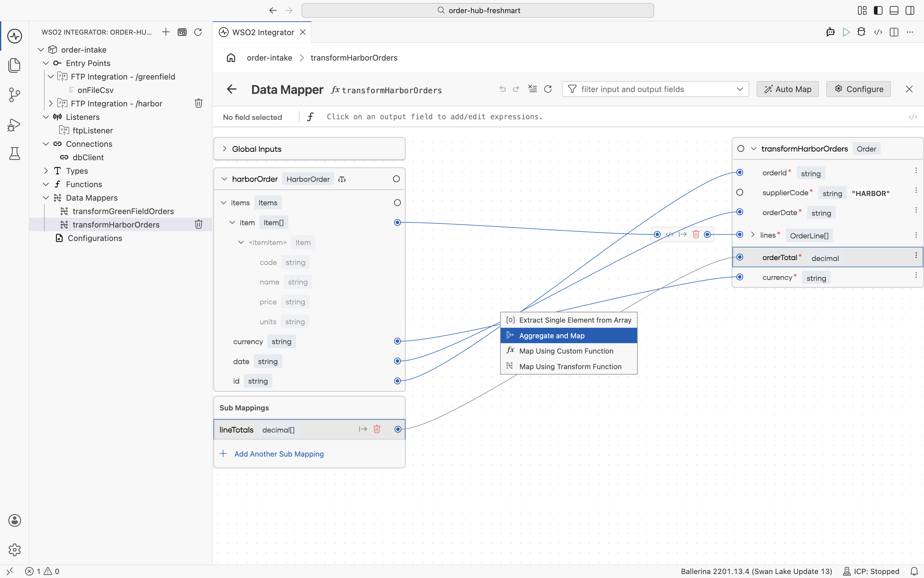This screenshot has height=578, width=924.
Task: Delete the FTP Integration - /harbor entry
Action: coord(199,103)
